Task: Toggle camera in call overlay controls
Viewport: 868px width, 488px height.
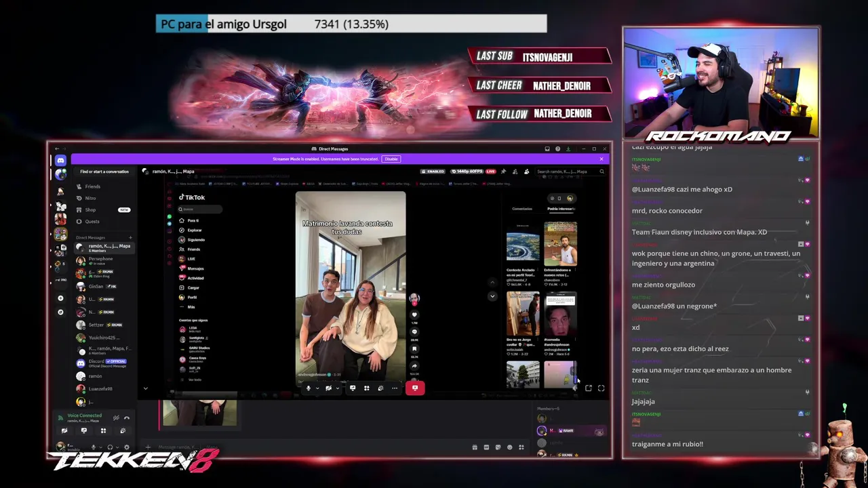Action: (328, 388)
